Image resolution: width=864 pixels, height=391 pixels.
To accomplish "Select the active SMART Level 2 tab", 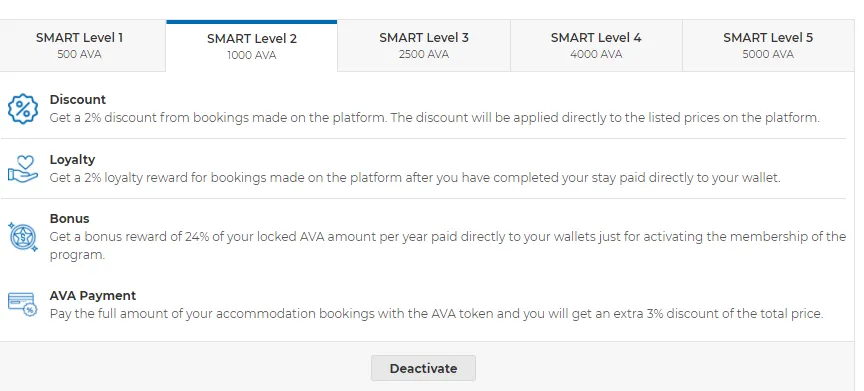I will tap(252, 46).
